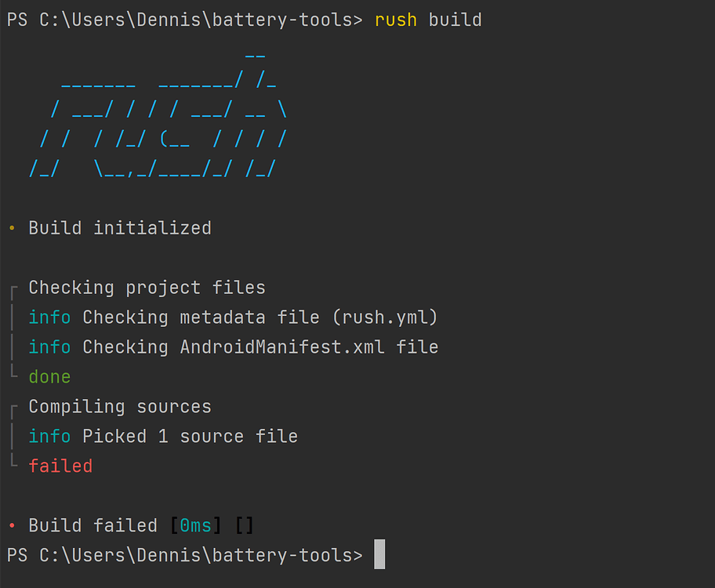715x588 pixels.
Task: Click the blinking cursor at bottom prompt
Action: tap(379, 554)
